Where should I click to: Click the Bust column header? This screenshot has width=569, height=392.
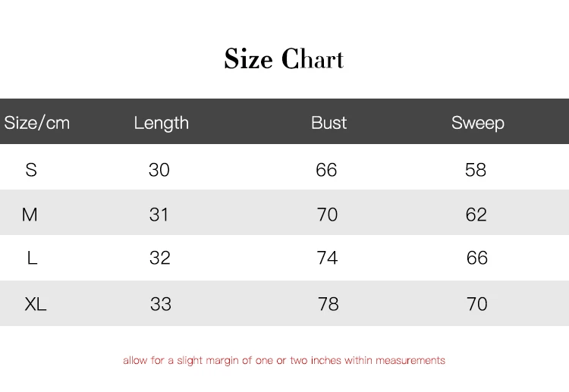pos(329,123)
